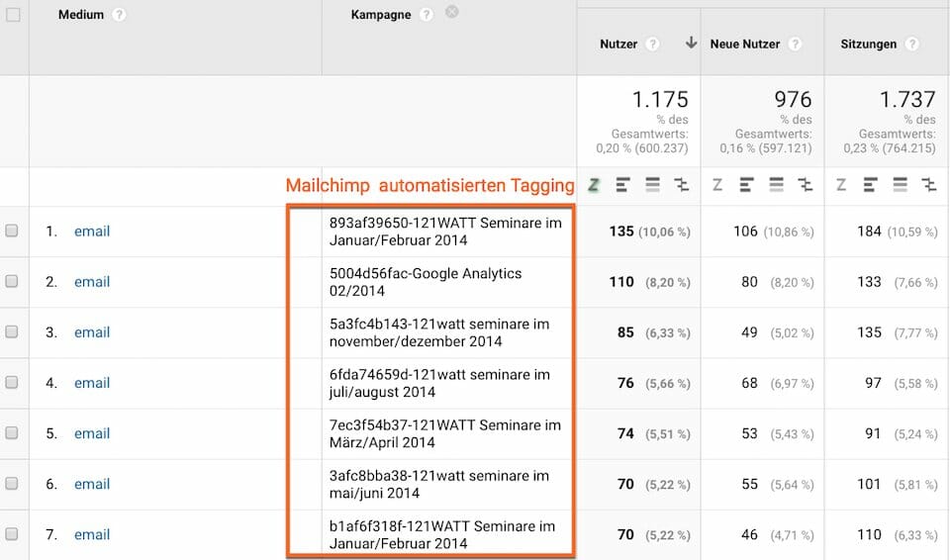Select campaign 6fda74659d-121watt seminare im juli/august 2014
Screen dimensions: 950x560
[x=439, y=383]
